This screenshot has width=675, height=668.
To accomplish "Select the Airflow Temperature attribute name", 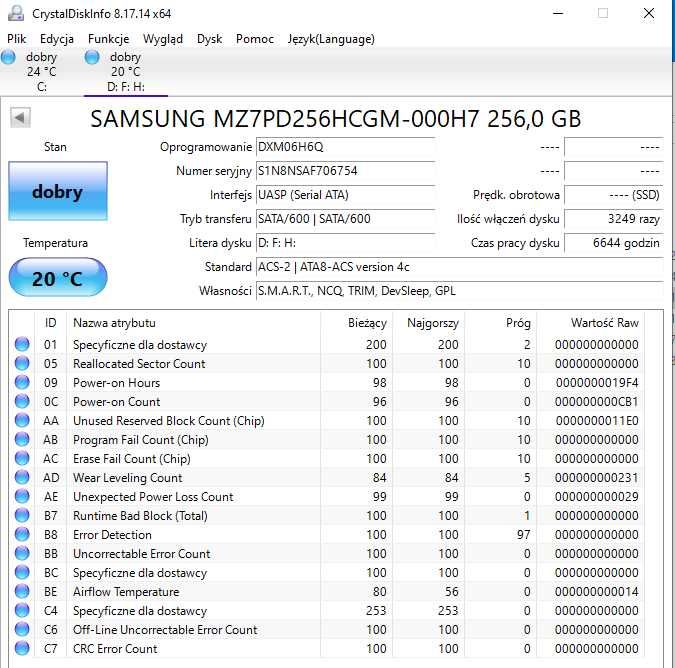I will [126, 592].
